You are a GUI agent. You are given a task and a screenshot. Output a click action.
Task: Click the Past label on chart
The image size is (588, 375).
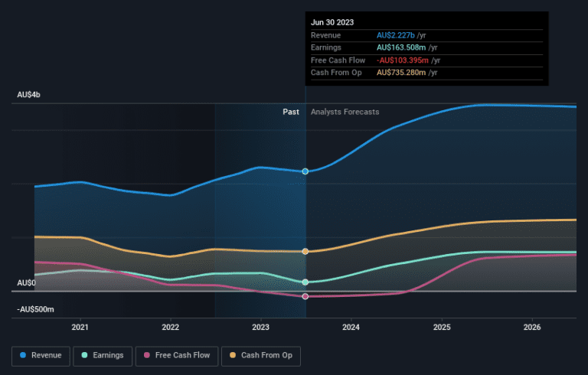pyautogui.click(x=291, y=112)
